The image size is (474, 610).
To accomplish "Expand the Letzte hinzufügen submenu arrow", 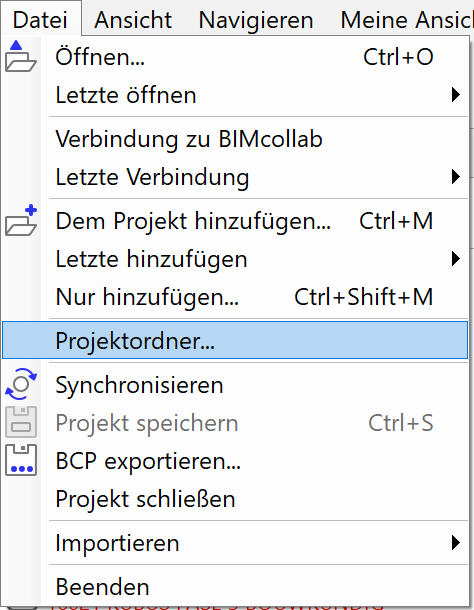I will pyautogui.click(x=455, y=259).
